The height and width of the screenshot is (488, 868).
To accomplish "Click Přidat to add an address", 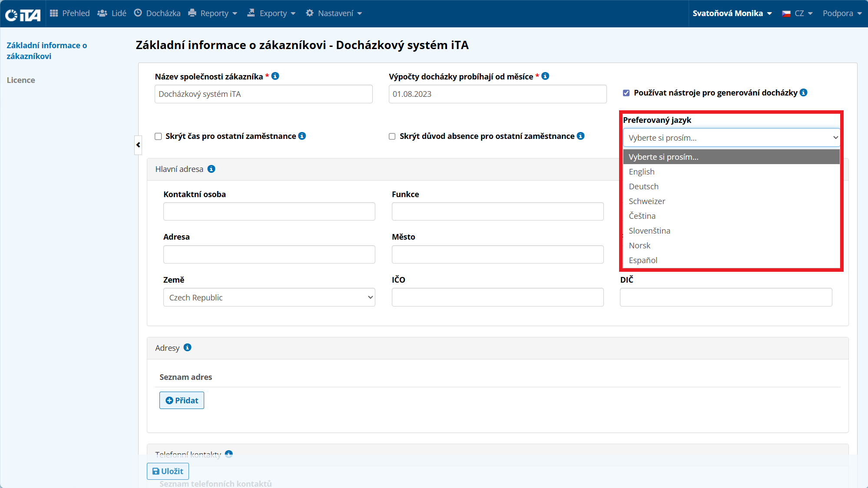I will point(182,400).
